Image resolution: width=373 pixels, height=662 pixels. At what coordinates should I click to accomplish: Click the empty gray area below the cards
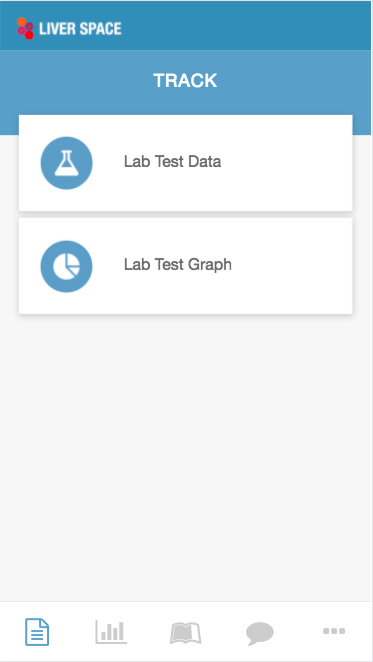[x=186, y=456]
